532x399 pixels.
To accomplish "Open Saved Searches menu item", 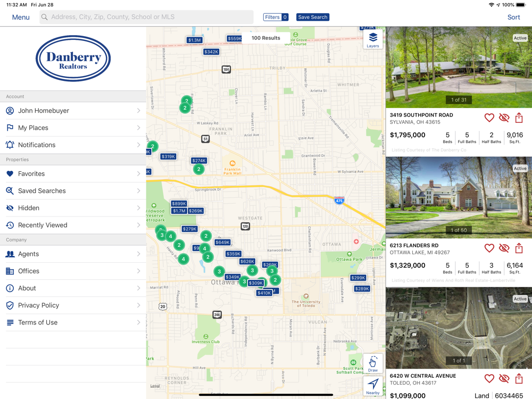I will (x=73, y=190).
